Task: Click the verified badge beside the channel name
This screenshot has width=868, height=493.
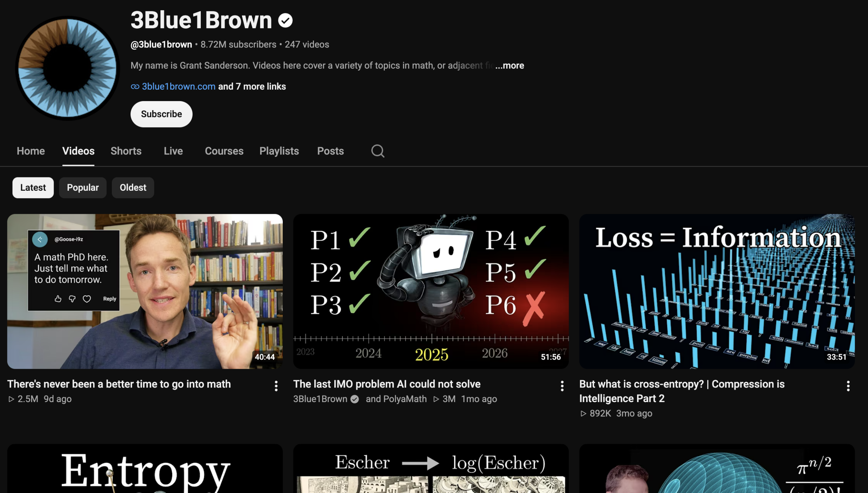Action: click(285, 20)
